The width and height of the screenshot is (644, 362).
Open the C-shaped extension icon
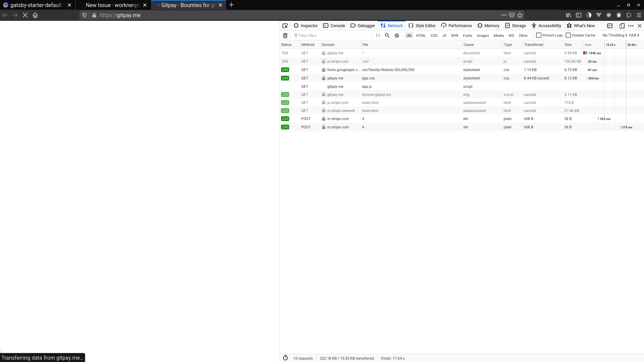[x=629, y=15]
